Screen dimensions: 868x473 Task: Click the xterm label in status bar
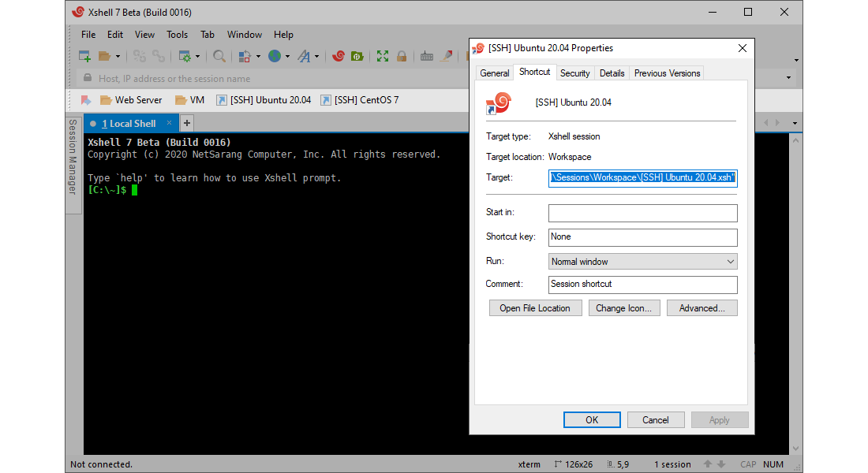pos(529,464)
